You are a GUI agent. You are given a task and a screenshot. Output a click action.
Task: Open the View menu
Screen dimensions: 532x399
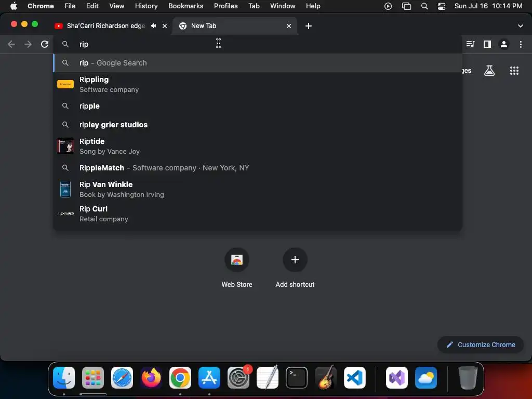(x=116, y=6)
